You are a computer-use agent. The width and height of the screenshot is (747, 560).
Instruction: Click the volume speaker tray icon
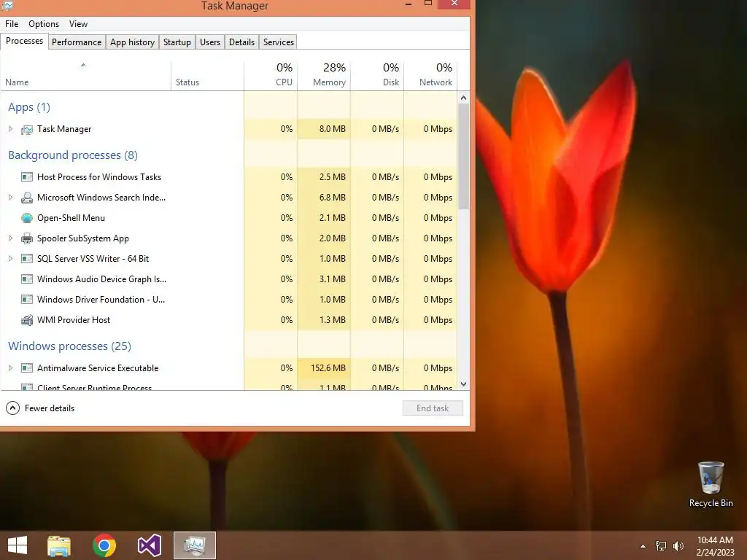678,546
